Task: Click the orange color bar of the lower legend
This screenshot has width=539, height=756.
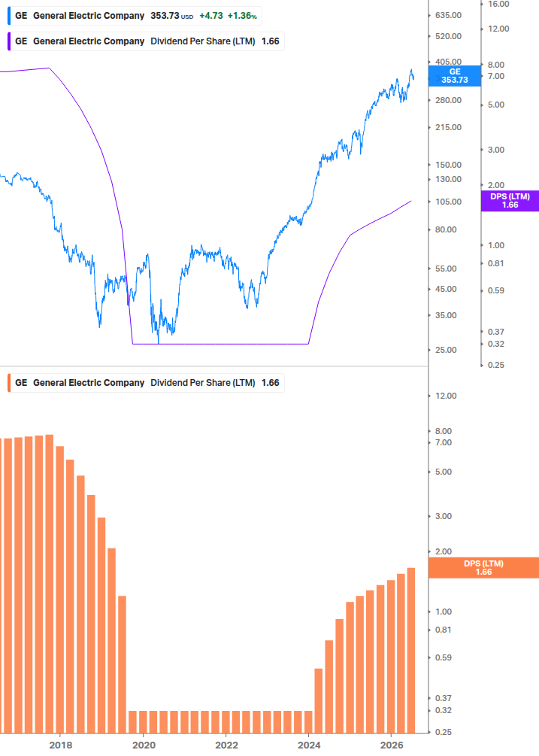Action: [9, 383]
